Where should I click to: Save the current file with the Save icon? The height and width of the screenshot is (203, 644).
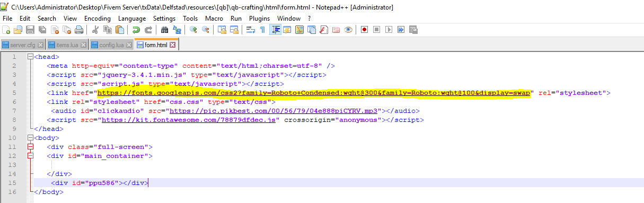30,29
